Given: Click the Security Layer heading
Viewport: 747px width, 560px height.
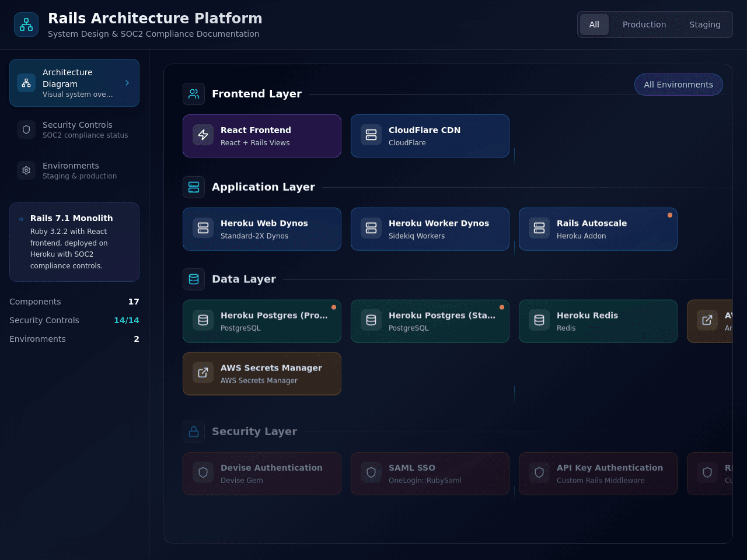Looking at the screenshot, I should point(254,432).
